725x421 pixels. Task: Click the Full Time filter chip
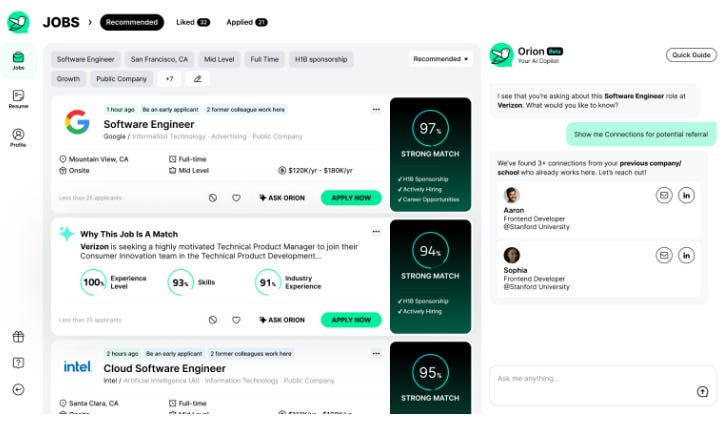pyautogui.click(x=264, y=59)
